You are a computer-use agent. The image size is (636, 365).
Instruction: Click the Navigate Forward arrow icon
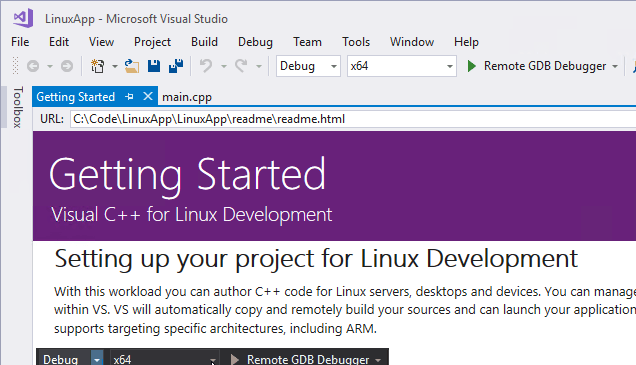click(67, 66)
